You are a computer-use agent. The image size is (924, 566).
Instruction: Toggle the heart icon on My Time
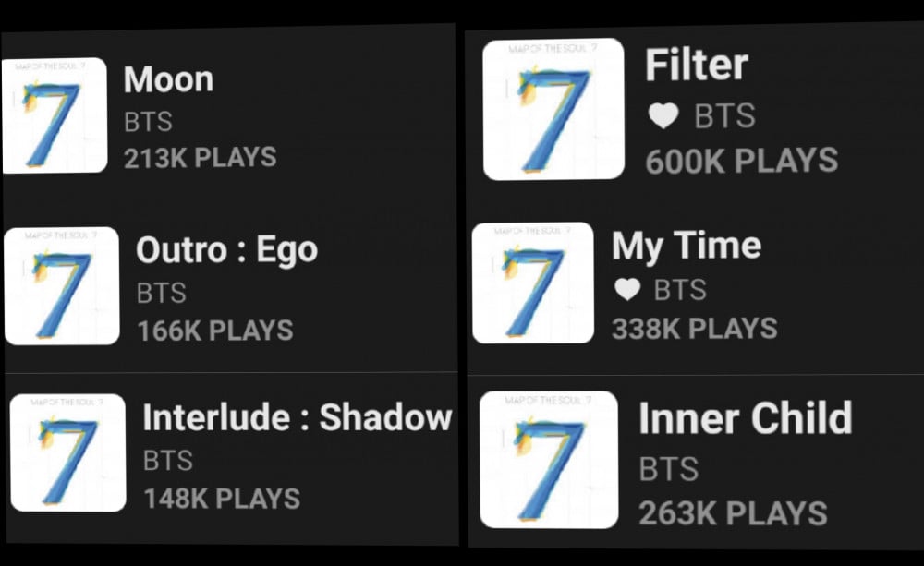(x=627, y=289)
